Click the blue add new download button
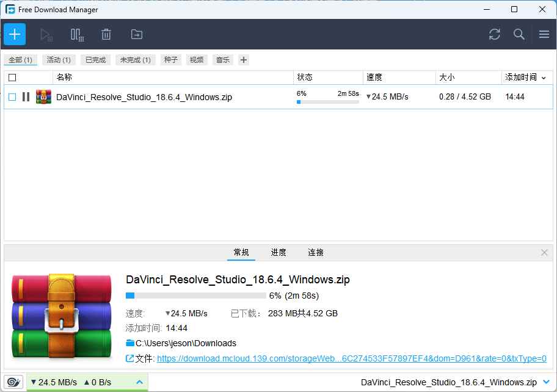This screenshot has height=392, width=557. [14, 34]
